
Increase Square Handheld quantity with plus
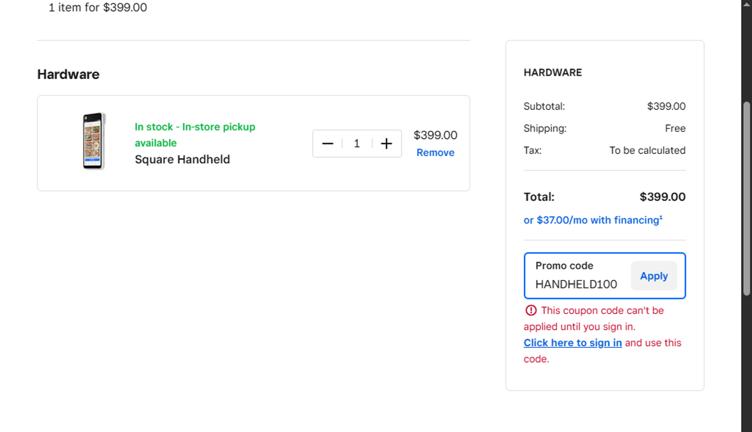[387, 143]
